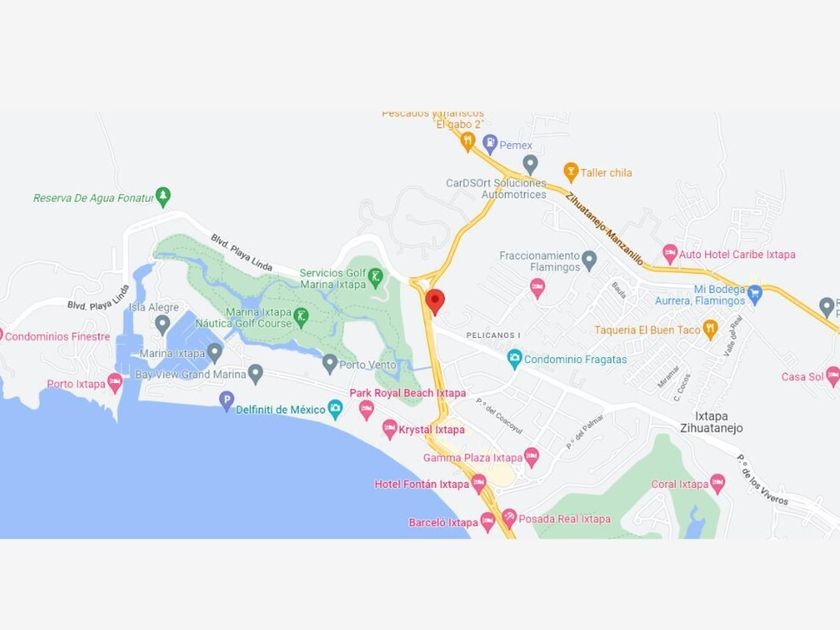Open the Condominio Fragatas camera marker
The image size is (840, 630).
tap(514, 359)
